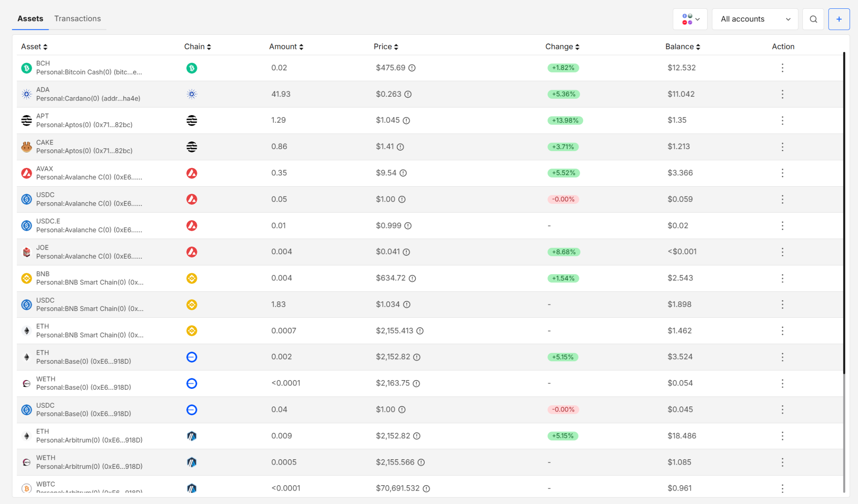Click the Arbitrum chain icon on WETH row
858x504 pixels.
(x=191, y=462)
